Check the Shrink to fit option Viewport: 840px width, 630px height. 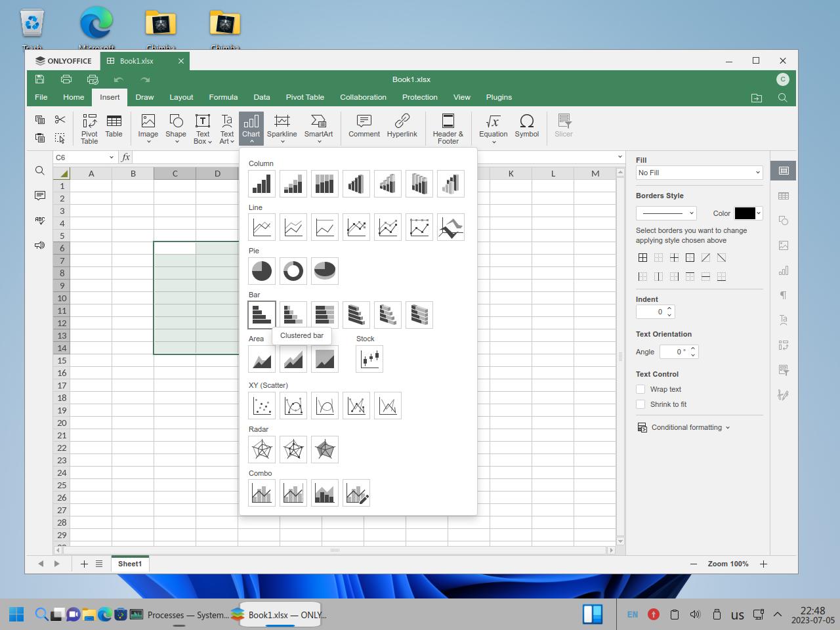[x=640, y=404]
